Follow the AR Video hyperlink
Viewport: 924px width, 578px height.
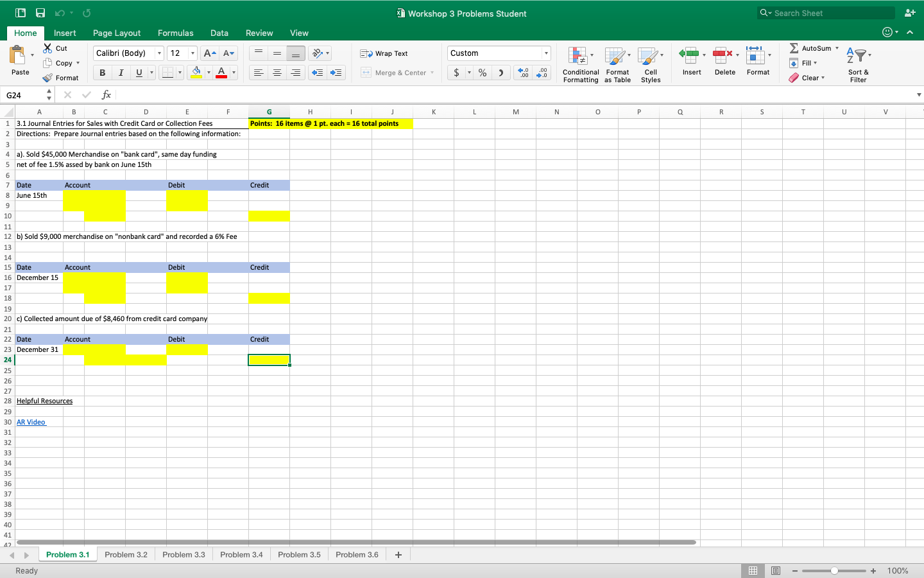[30, 422]
